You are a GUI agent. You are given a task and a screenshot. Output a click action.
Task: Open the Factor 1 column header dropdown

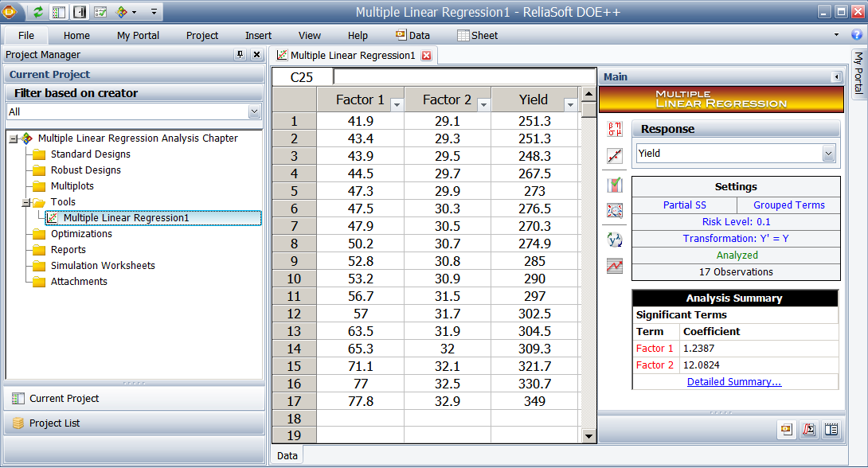[397, 104]
